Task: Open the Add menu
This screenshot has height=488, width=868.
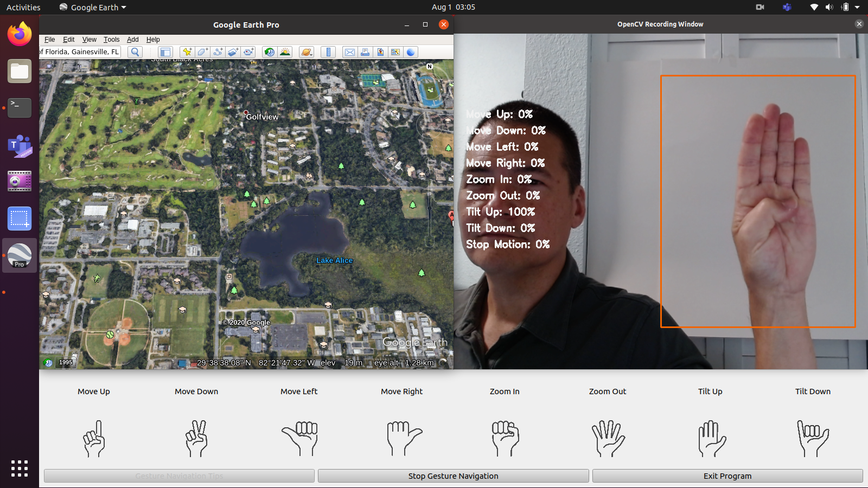Action: tap(133, 40)
